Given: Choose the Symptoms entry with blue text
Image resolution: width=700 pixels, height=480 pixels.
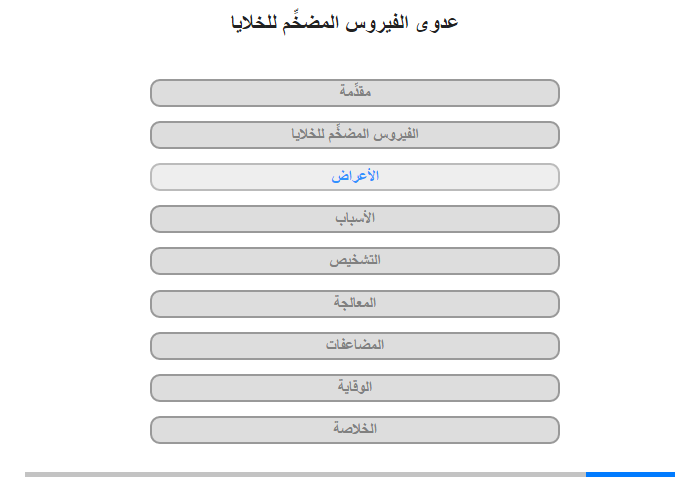Looking at the screenshot, I should (354, 177).
